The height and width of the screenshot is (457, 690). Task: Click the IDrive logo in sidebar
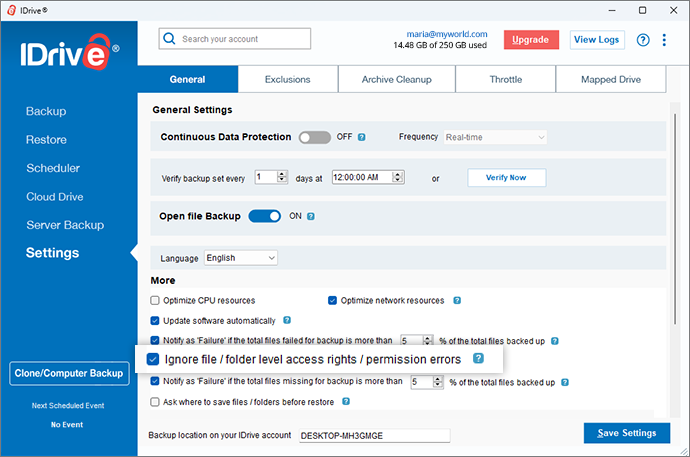pos(70,52)
